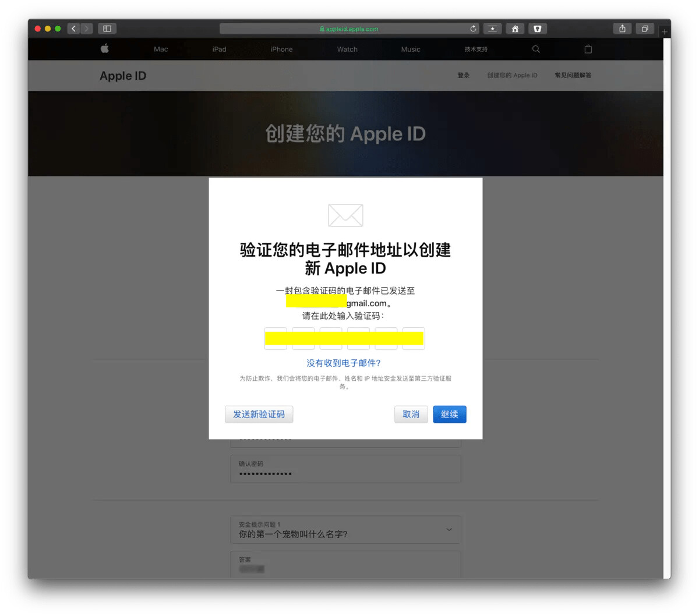Screen dimensions: 699x616
Task: Open the 创建您的 Apple ID link
Action: click(x=512, y=75)
